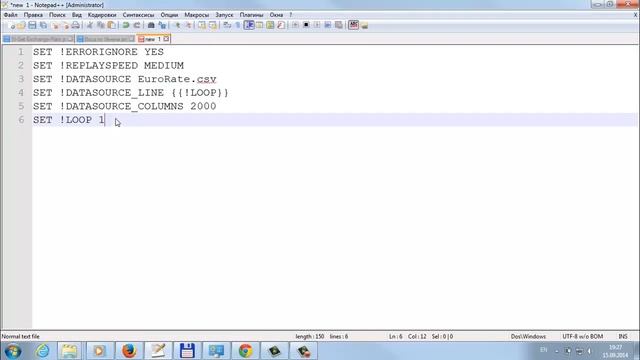Click the black Stop Recording macro icon
Viewport: 640px width, 360px height.
pos(306,25)
